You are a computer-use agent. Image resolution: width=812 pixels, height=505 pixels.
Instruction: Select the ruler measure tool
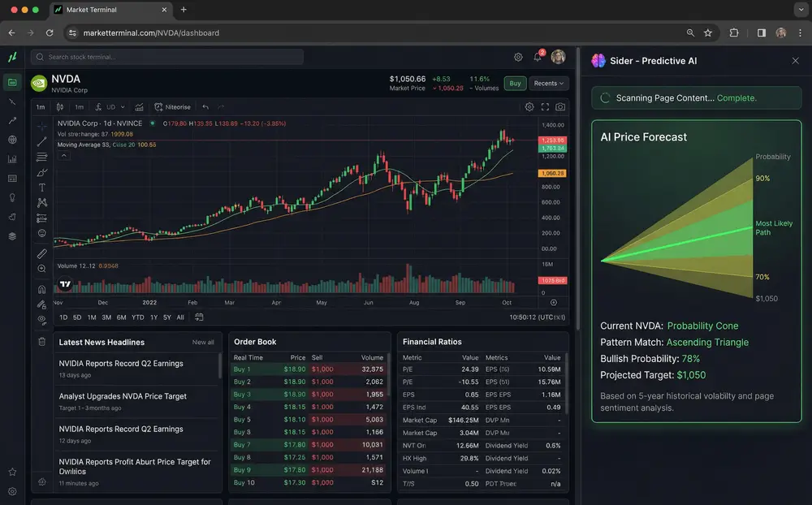point(42,253)
